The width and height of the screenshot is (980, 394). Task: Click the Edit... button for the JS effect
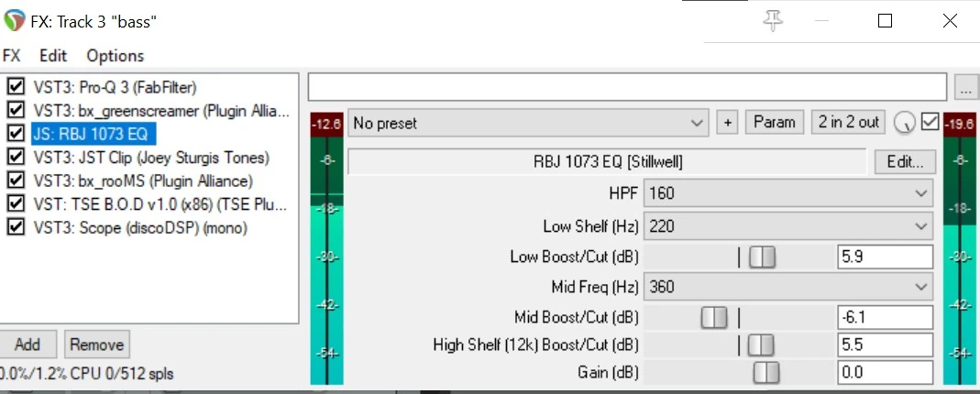coord(905,162)
